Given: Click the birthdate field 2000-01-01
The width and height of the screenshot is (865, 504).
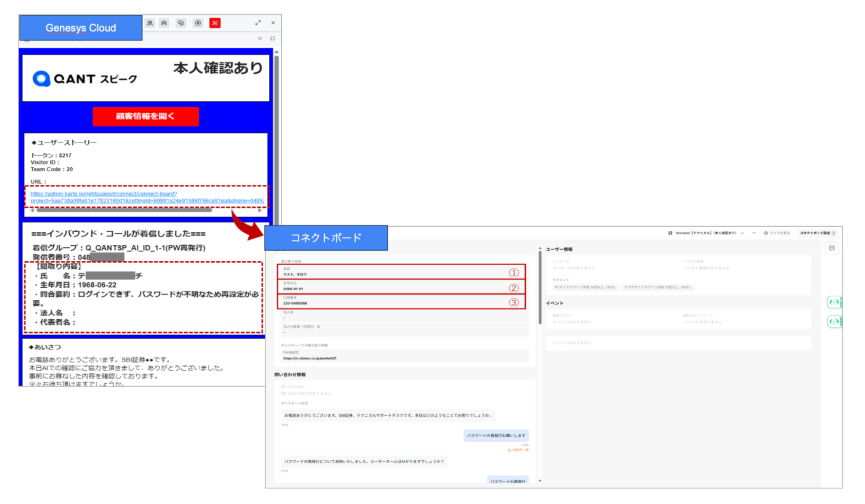Looking at the screenshot, I should 401,287.
